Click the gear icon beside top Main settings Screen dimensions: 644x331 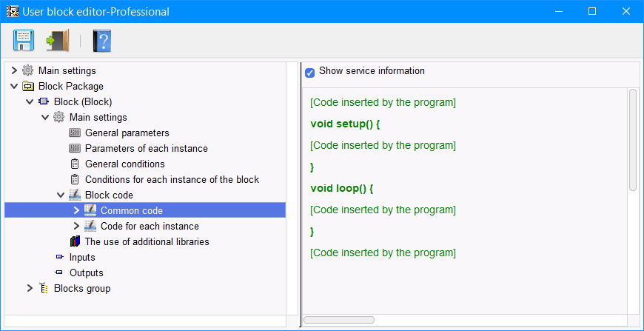tap(28, 70)
